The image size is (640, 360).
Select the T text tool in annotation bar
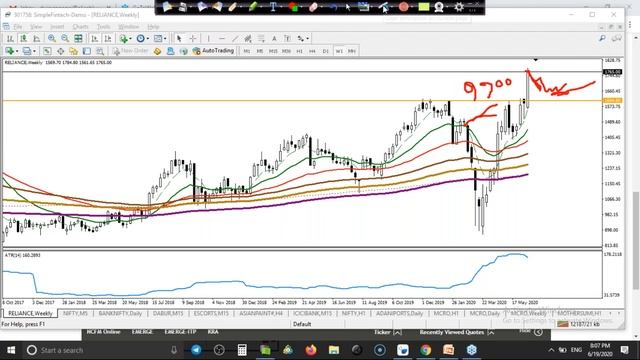coord(273,7)
